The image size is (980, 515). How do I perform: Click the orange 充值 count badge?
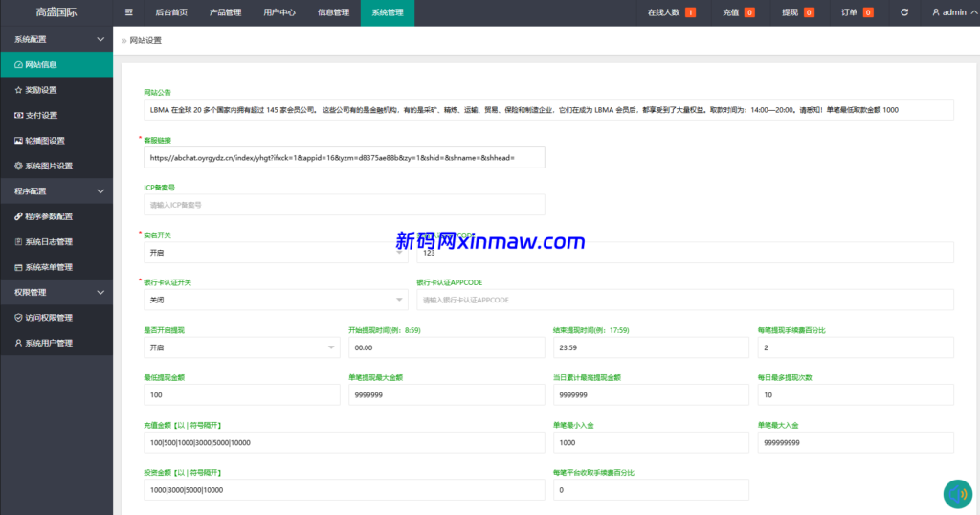click(x=749, y=12)
